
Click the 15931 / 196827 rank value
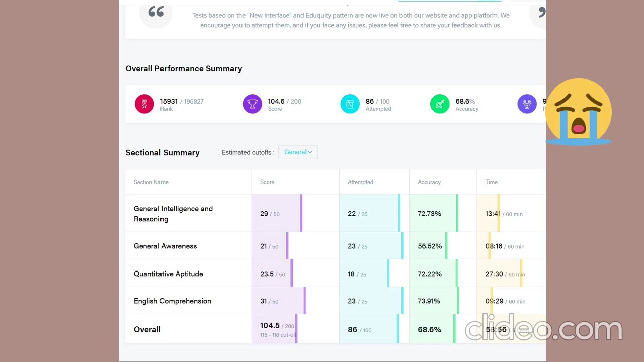click(182, 101)
